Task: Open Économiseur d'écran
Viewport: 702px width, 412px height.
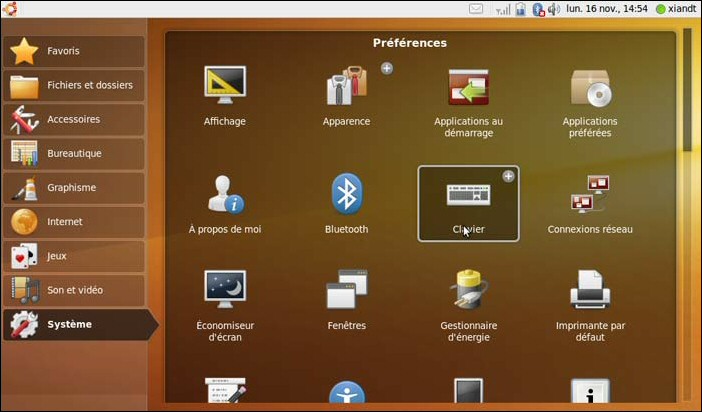Action: pyautogui.click(x=225, y=305)
